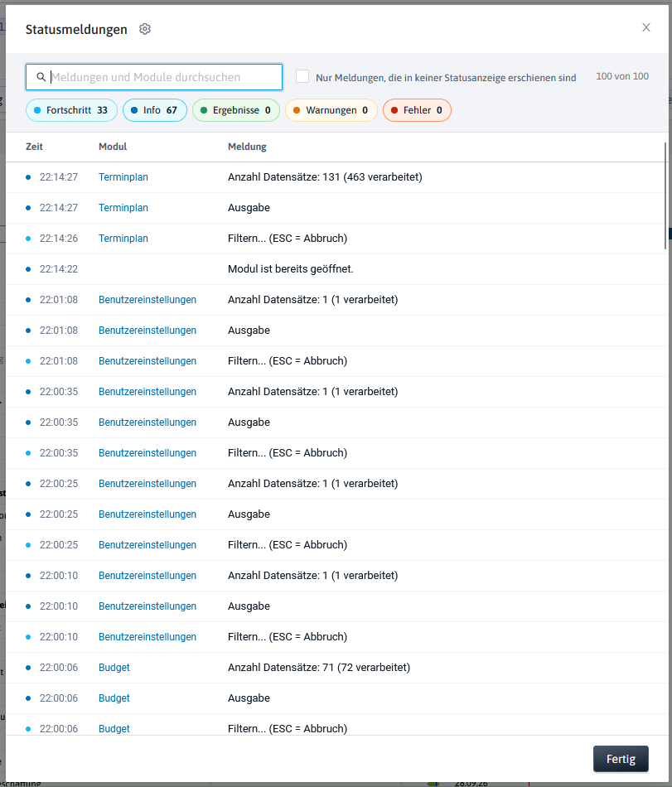Toggle the Warnungen 0 filter chip
This screenshot has width=672, height=787.
coord(331,110)
